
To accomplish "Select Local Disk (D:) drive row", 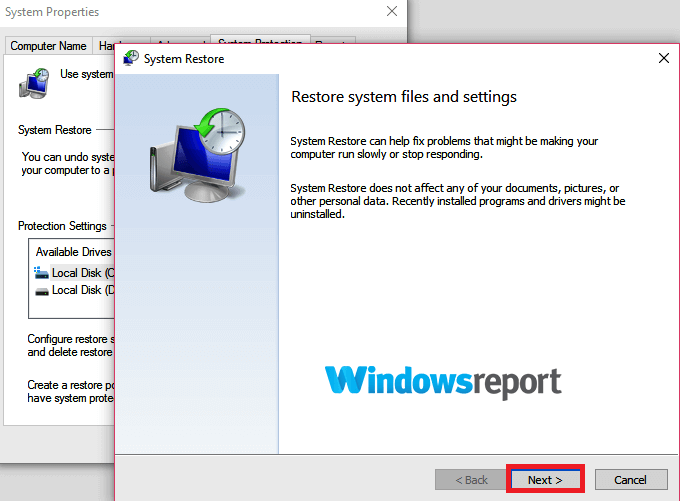I will click(74, 290).
